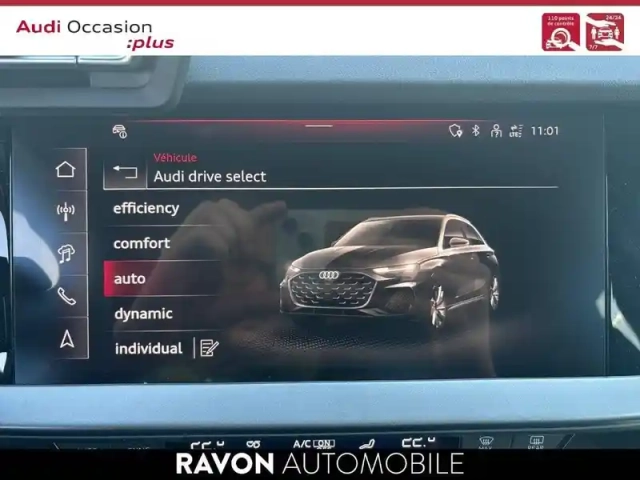Open the Media music note icon
Screen dimensions: 640x480
[x=66, y=254]
